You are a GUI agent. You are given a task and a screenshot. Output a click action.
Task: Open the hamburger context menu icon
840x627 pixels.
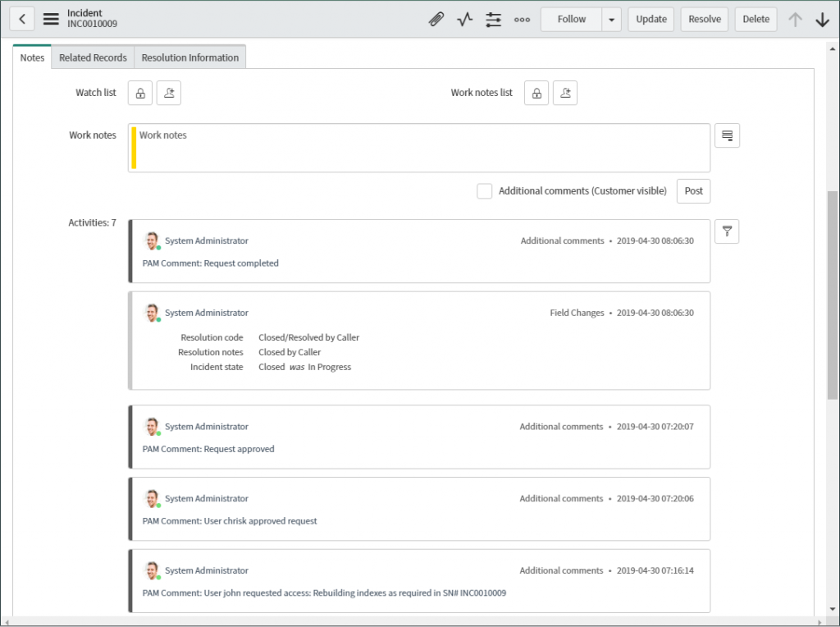[x=51, y=19]
